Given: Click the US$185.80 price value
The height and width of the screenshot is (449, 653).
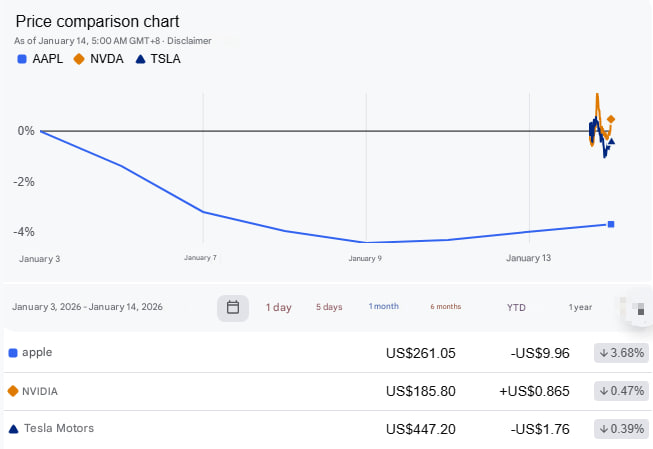Looking at the screenshot, I should click(x=421, y=391).
